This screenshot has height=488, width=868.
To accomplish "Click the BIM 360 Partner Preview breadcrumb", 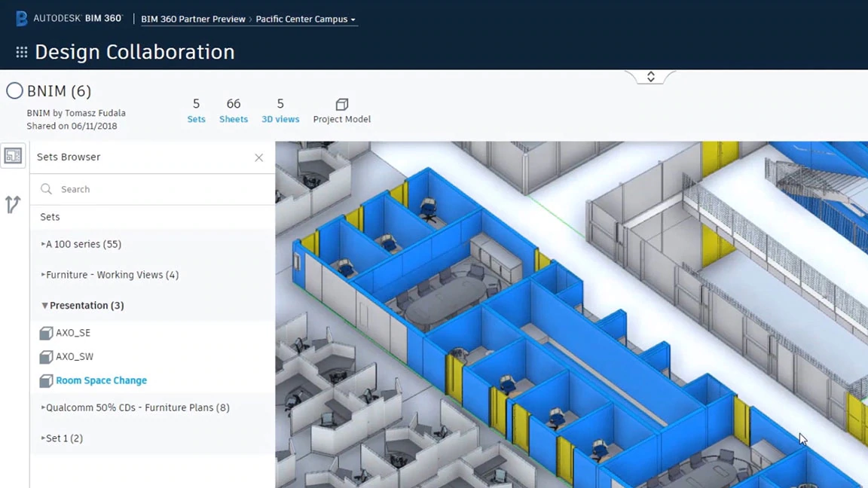I will click(x=193, y=19).
